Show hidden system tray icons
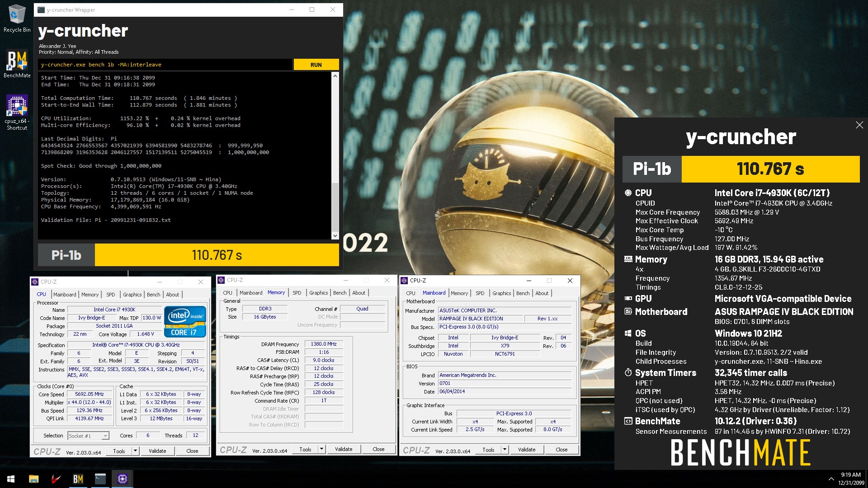Viewport: 868px width, 488px height. click(831, 479)
